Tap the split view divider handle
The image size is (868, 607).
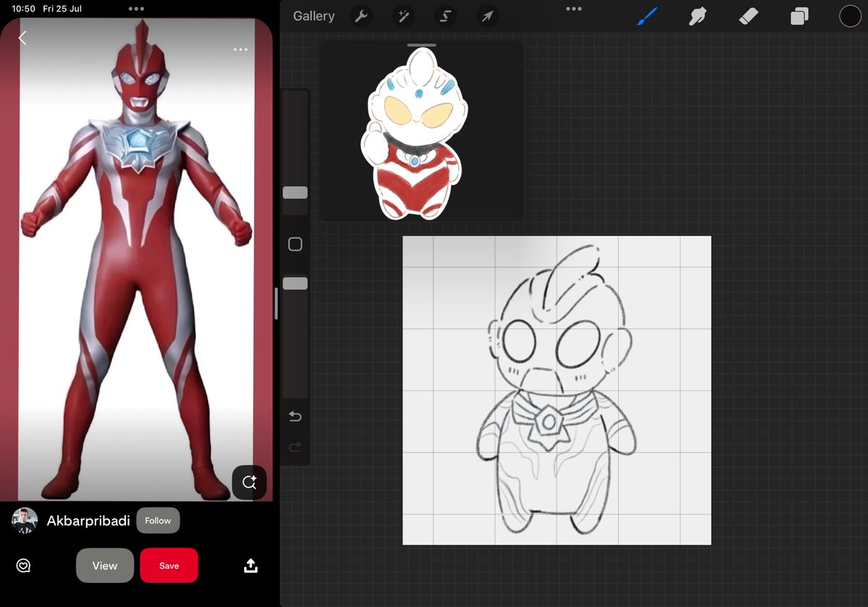[277, 303]
